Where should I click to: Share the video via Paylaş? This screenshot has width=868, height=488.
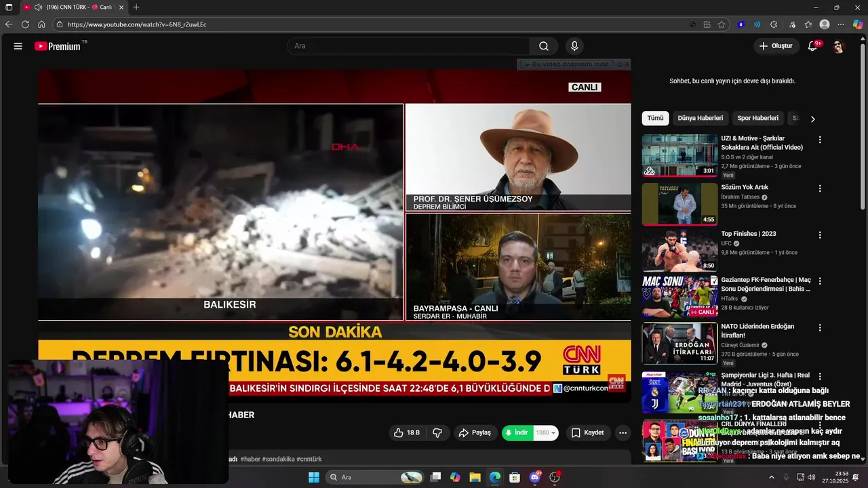pos(475,432)
